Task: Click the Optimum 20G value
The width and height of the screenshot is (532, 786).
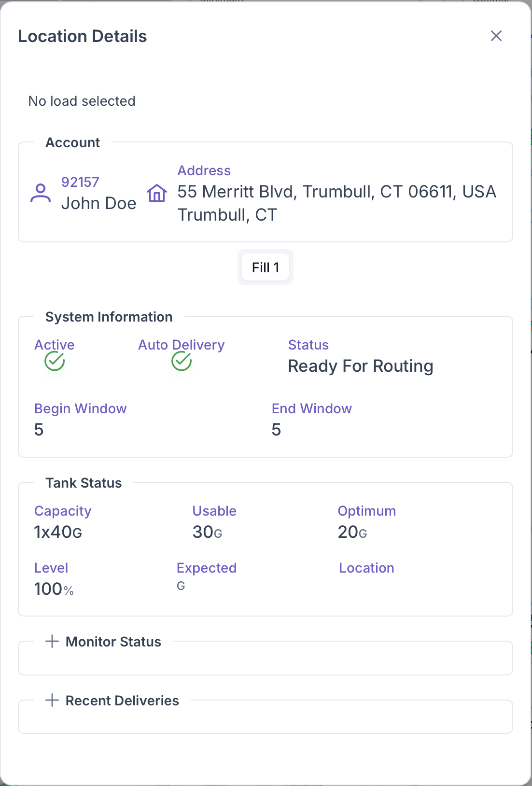Action: 352,532
